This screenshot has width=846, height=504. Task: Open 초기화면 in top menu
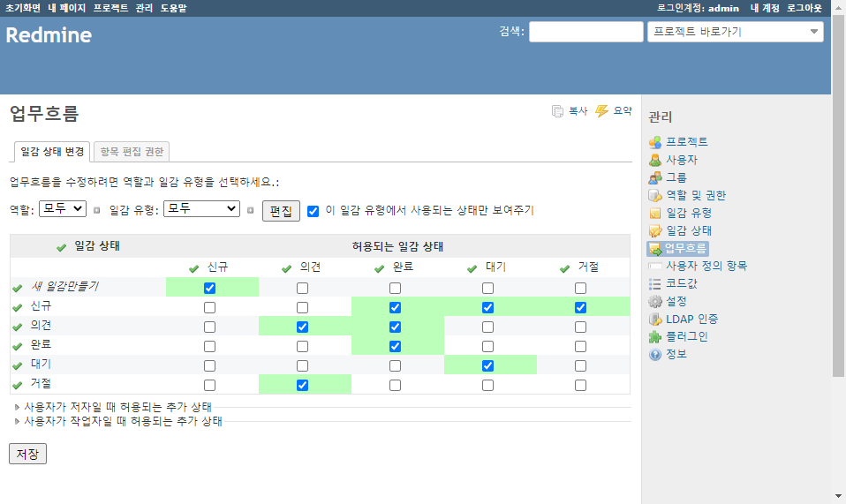tap(23, 8)
